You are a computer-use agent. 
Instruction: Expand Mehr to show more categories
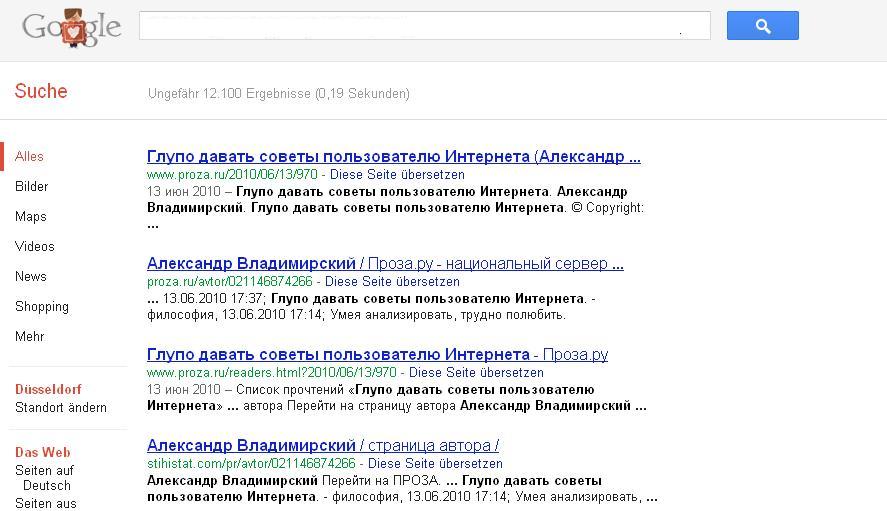(29, 337)
